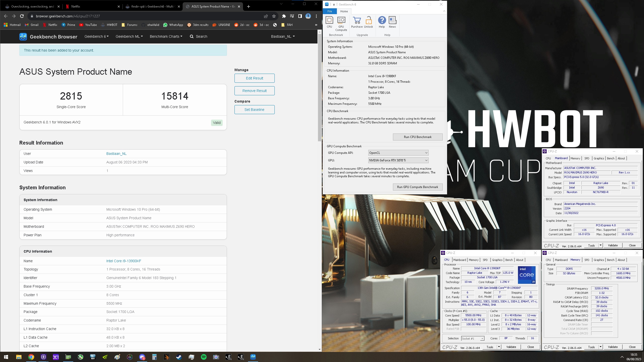Open the File tab in Geekbench
The image size is (644, 362).
point(330,11)
